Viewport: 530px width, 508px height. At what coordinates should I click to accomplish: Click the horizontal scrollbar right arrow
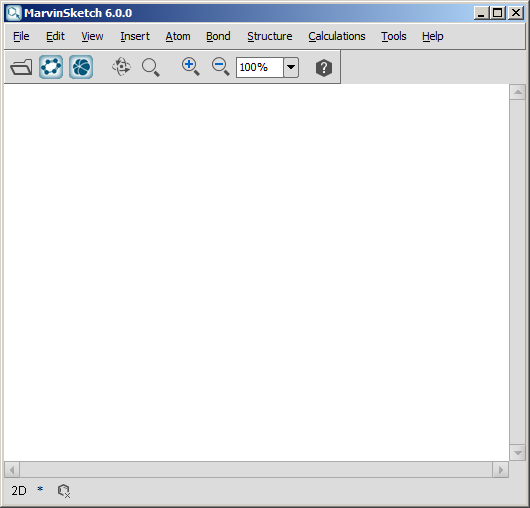pos(501,470)
